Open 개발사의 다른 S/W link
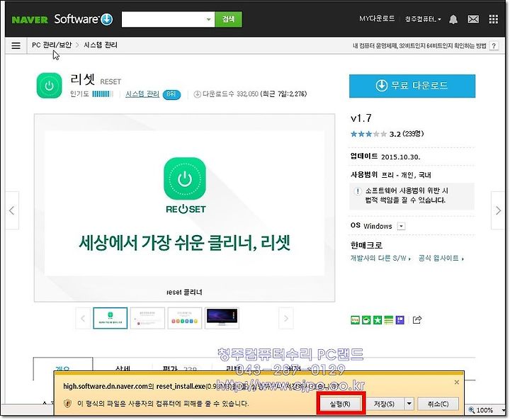510x420 pixels. click(380, 259)
